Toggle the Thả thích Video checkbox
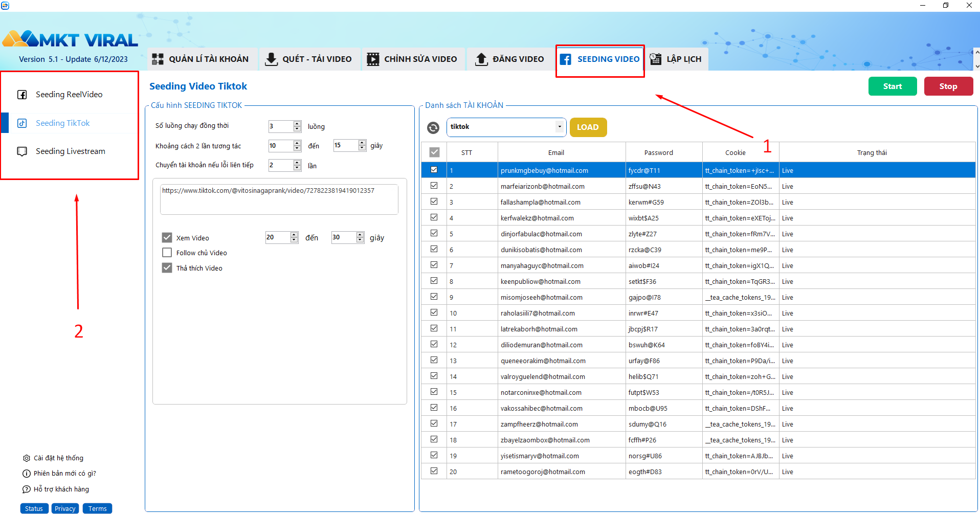This screenshot has height=514, width=980. (x=167, y=268)
